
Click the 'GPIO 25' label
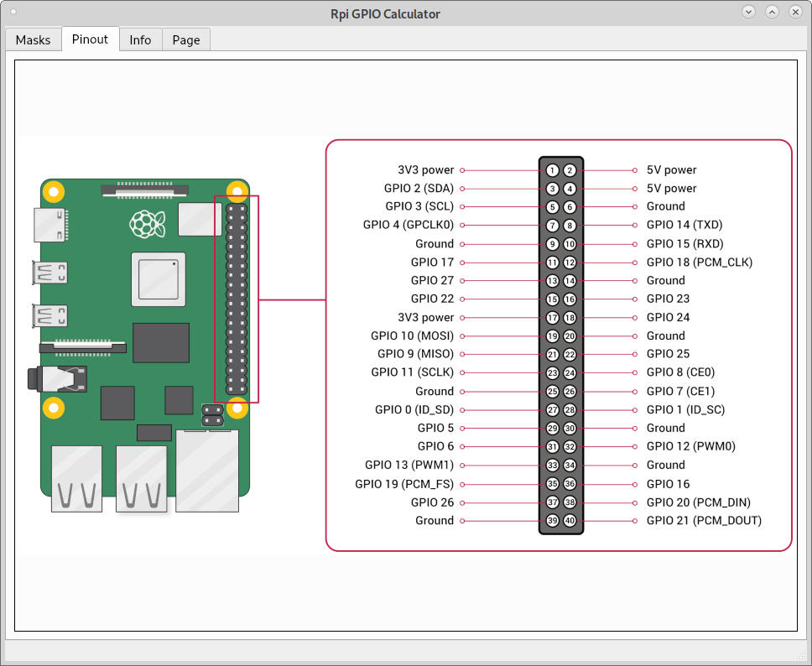click(668, 354)
